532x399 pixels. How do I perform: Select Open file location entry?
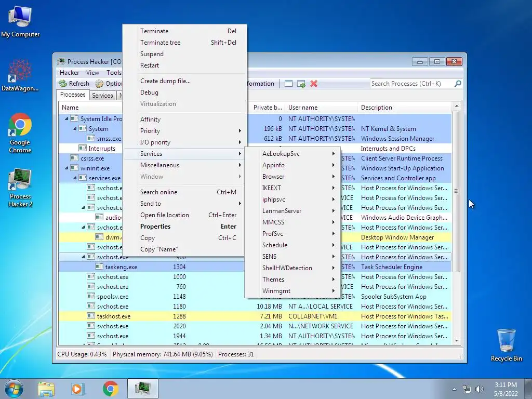coord(183,215)
